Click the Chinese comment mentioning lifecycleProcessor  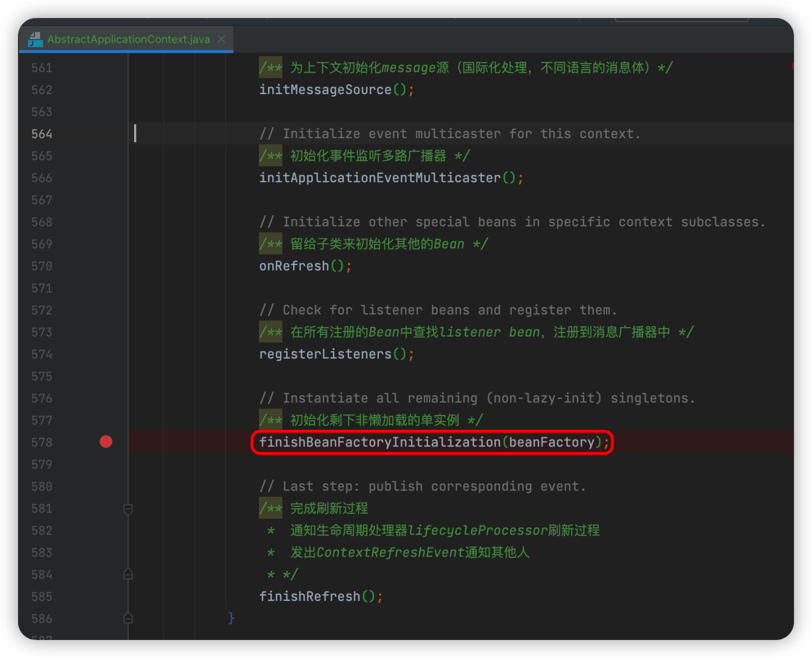pos(434,531)
